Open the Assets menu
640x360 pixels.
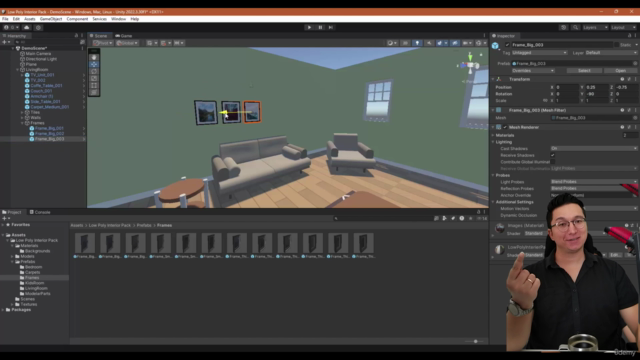pos(29,19)
